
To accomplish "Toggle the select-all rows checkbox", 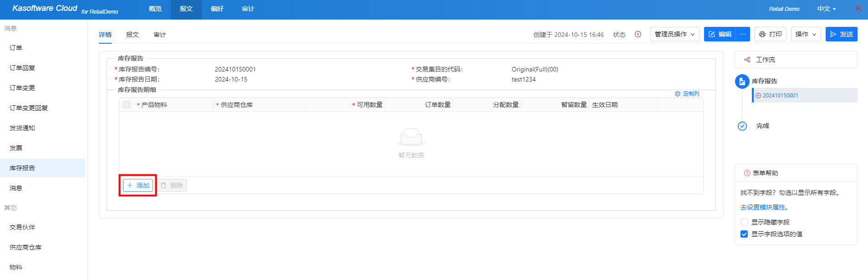I will click(x=127, y=105).
